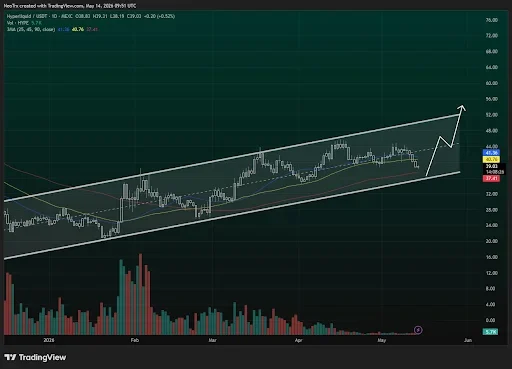Click the yellow 40.76 SMA value in the legend
This screenshot has height=369, width=512.
coord(78,29)
